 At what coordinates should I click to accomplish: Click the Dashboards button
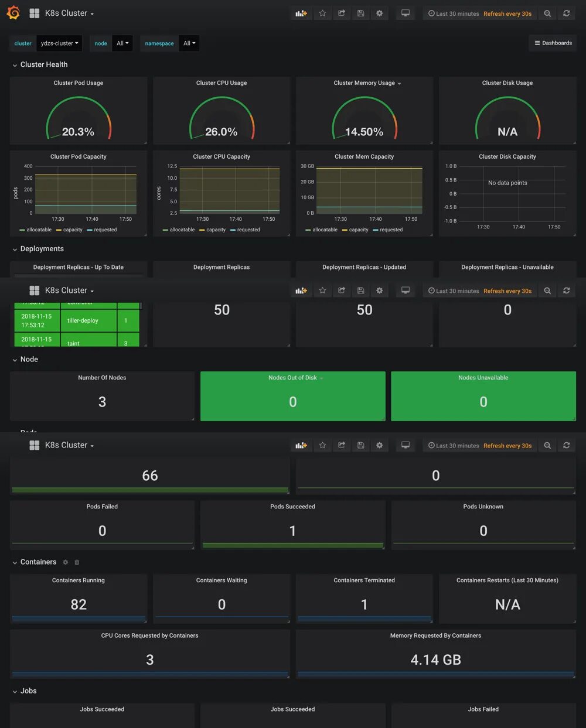[x=552, y=43]
